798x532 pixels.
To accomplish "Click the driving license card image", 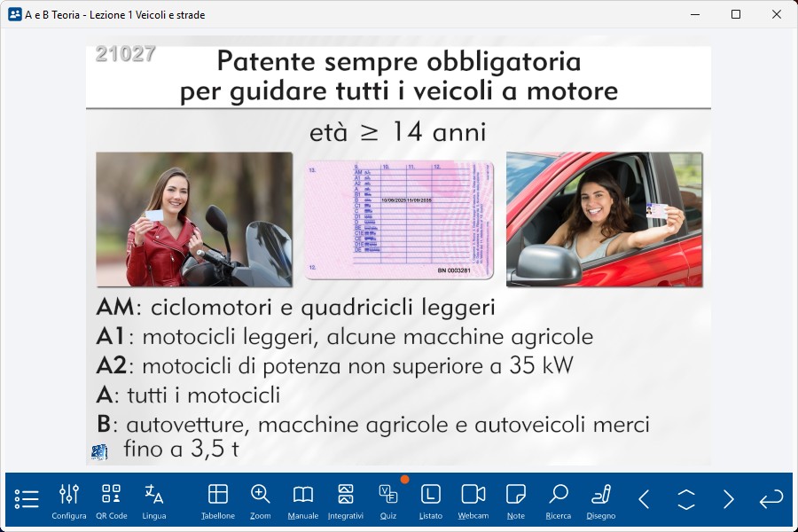I will click(x=399, y=219).
